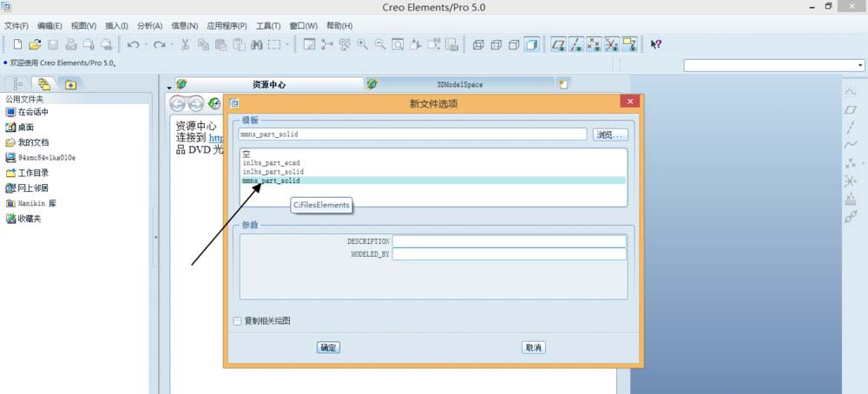Click the Repaint screen icon
This screenshot has width=868, height=394.
[x=310, y=45]
